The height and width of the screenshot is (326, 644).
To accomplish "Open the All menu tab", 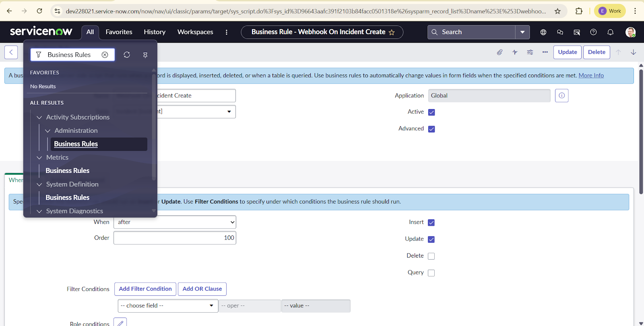I will click(x=90, y=32).
